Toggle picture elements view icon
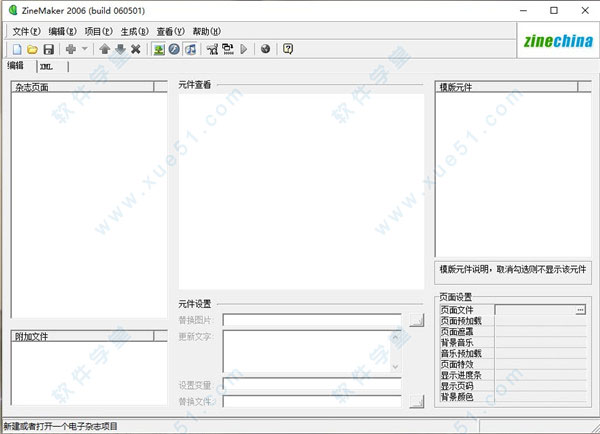600x434 pixels. coord(159,49)
